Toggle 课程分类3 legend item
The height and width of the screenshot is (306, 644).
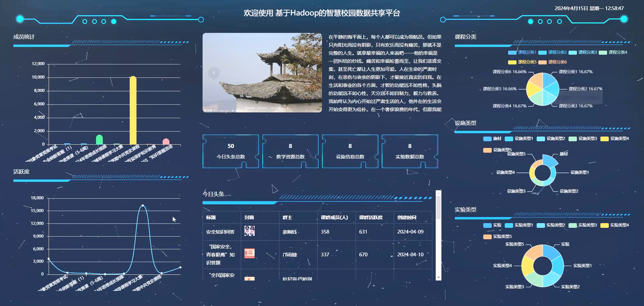(x=583, y=52)
